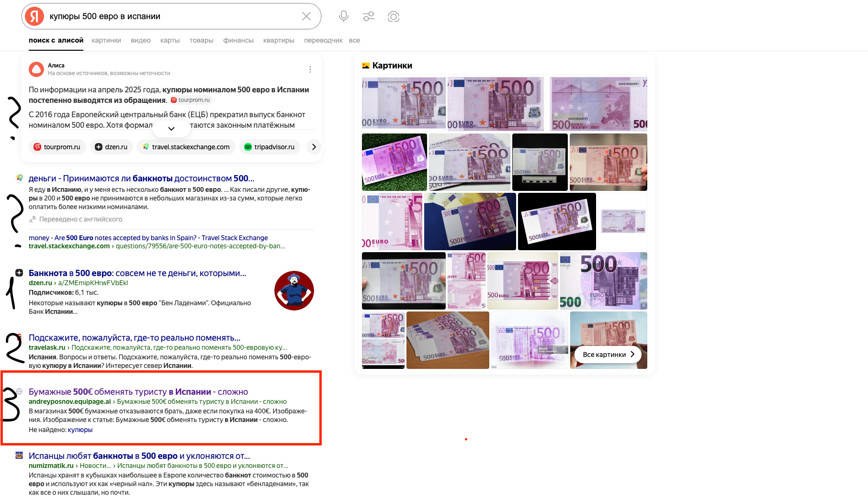Switch to the "картинки" tab
This screenshot has height=500, width=868.
click(x=106, y=40)
